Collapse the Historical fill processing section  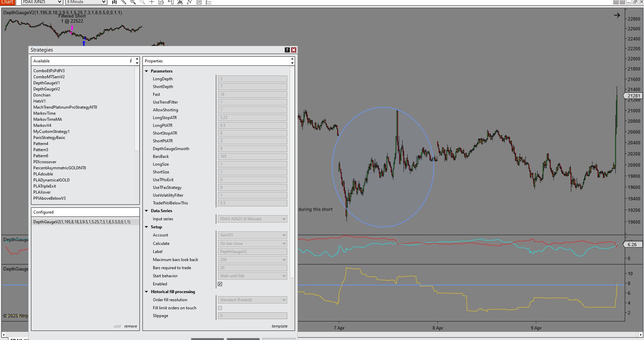[x=147, y=292]
